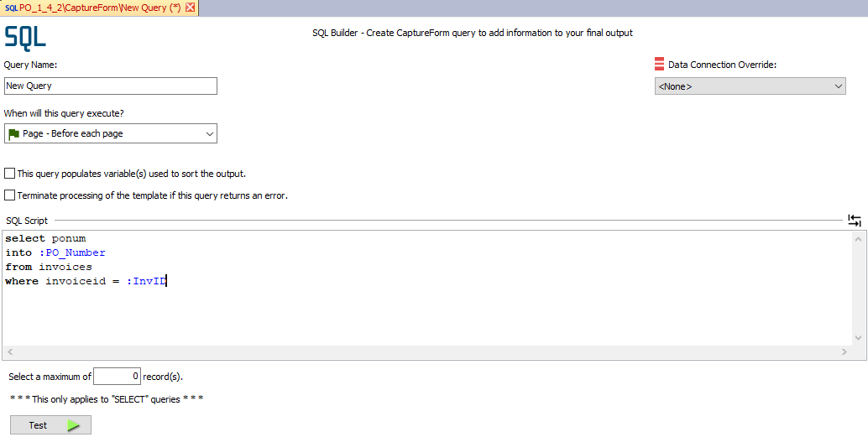The image size is (868, 437).
Task: Open the Data Connection Override dropdown
Action: coord(750,86)
